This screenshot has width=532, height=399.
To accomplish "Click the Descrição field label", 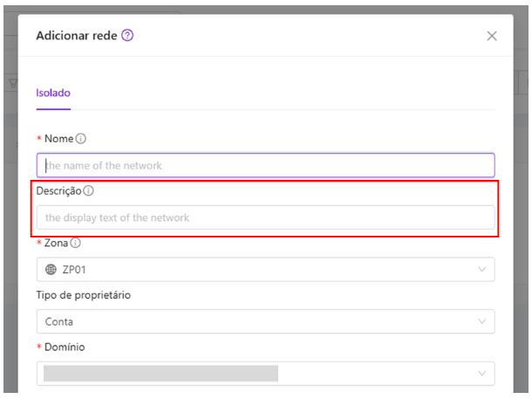I will tap(58, 191).
